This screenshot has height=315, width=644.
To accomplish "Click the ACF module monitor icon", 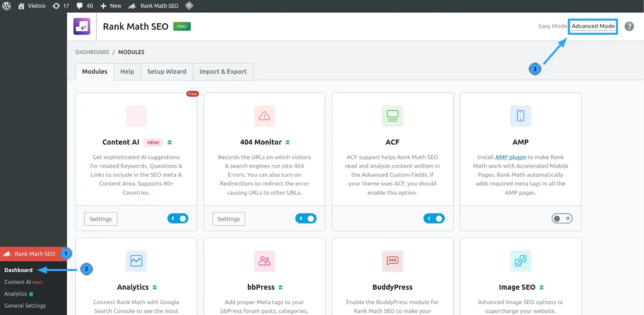I will pos(392,116).
